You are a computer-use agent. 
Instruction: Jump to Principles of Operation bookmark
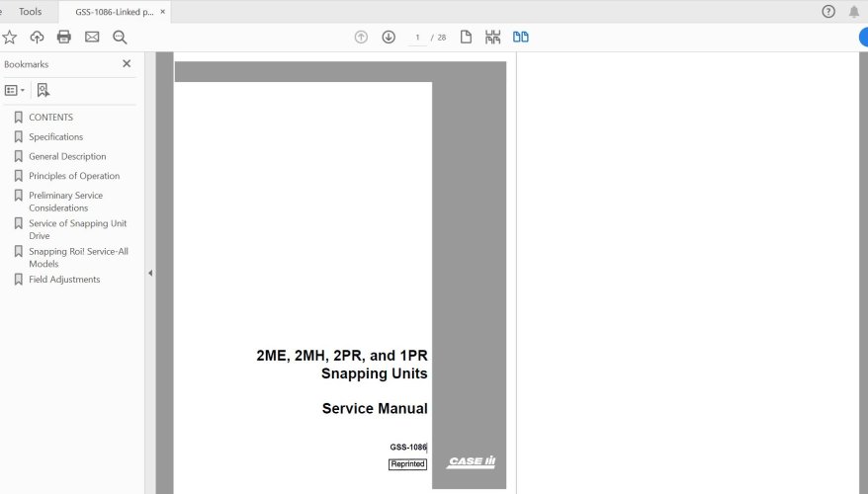pyautogui.click(x=74, y=176)
